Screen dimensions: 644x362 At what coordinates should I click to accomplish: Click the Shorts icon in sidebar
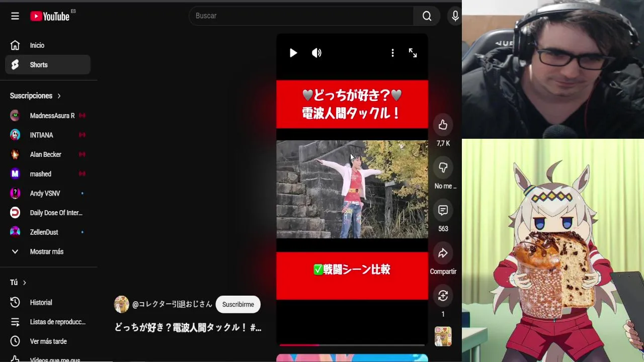point(15,65)
